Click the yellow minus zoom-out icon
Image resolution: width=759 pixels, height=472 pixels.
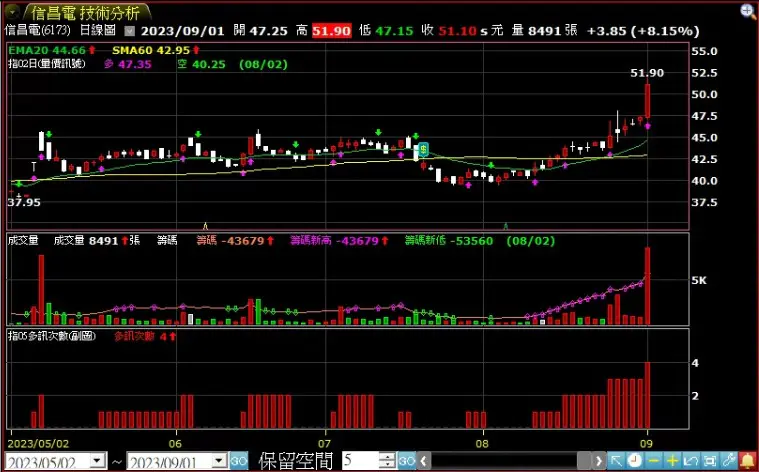653,460
